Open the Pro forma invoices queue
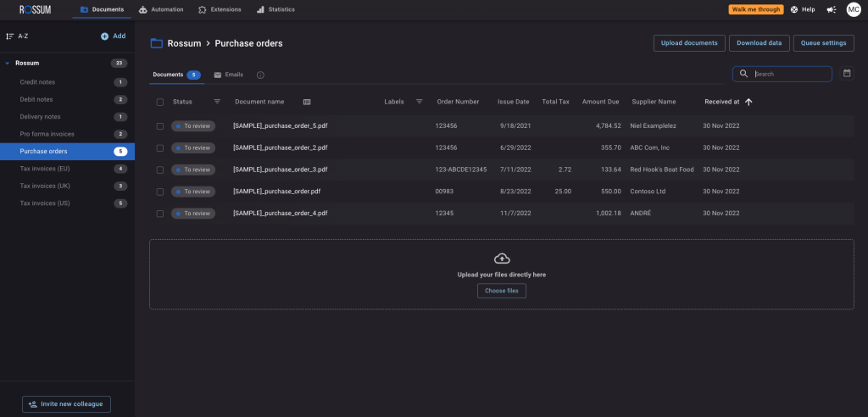Image resolution: width=868 pixels, height=417 pixels. coord(67,134)
